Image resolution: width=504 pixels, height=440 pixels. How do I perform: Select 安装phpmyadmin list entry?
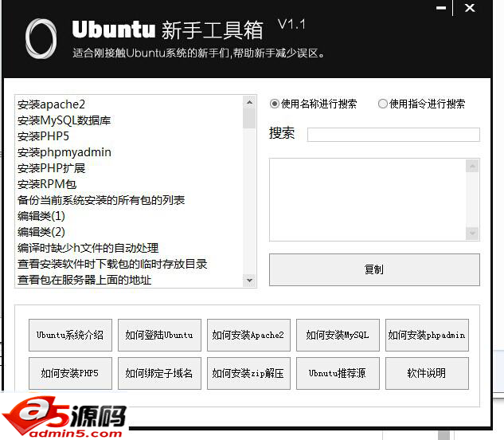tap(129, 152)
